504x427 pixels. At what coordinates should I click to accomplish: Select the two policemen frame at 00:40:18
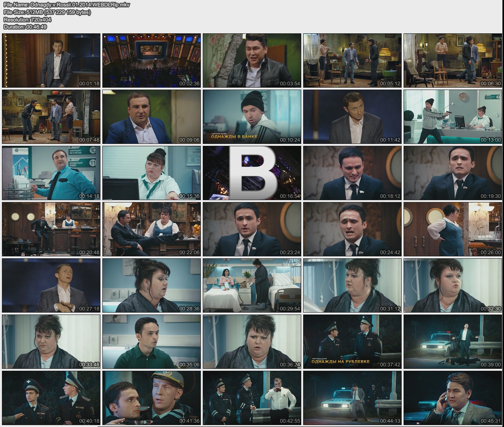coord(51,398)
